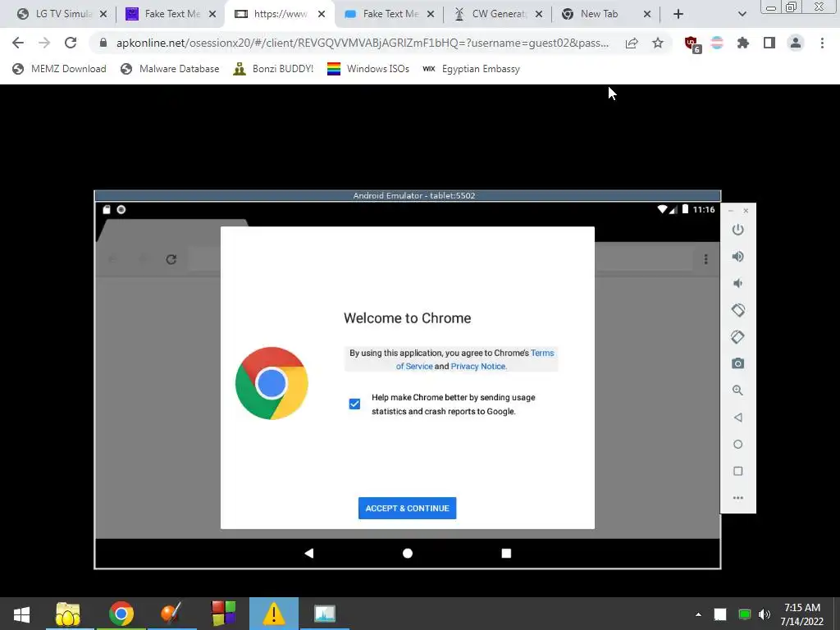Open the Windows Start button

point(21,614)
